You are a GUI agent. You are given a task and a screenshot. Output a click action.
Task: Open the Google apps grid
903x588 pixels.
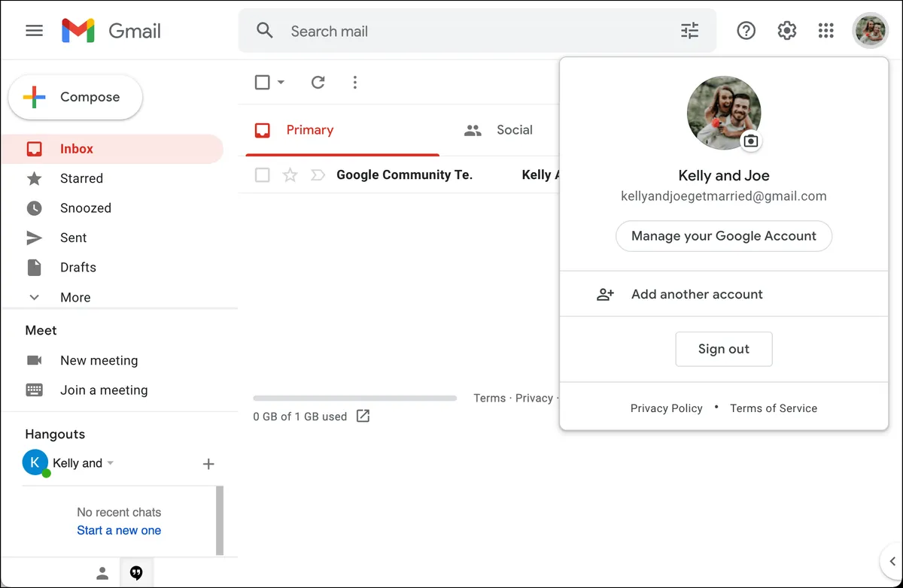pyautogui.click(x=825, y=31)
